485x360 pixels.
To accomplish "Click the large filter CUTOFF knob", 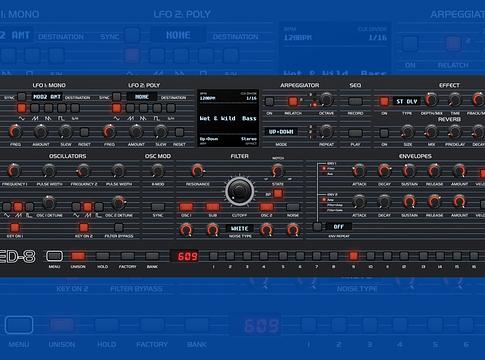I will [x=239, y=191].
